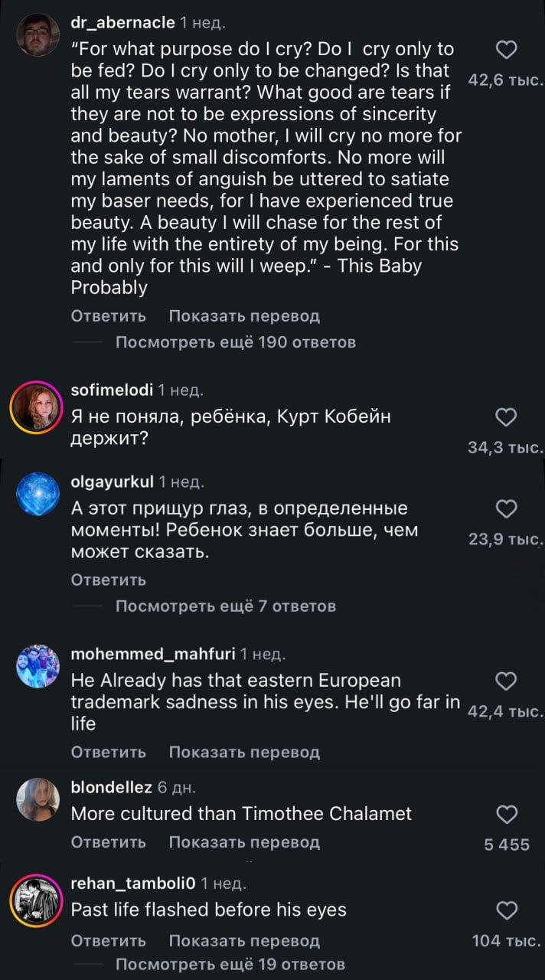Expand 19 more replies under rehan_tamboli0
Image resolution: width=545 pixels, height=980 pixels.
(x=230, y=964)
